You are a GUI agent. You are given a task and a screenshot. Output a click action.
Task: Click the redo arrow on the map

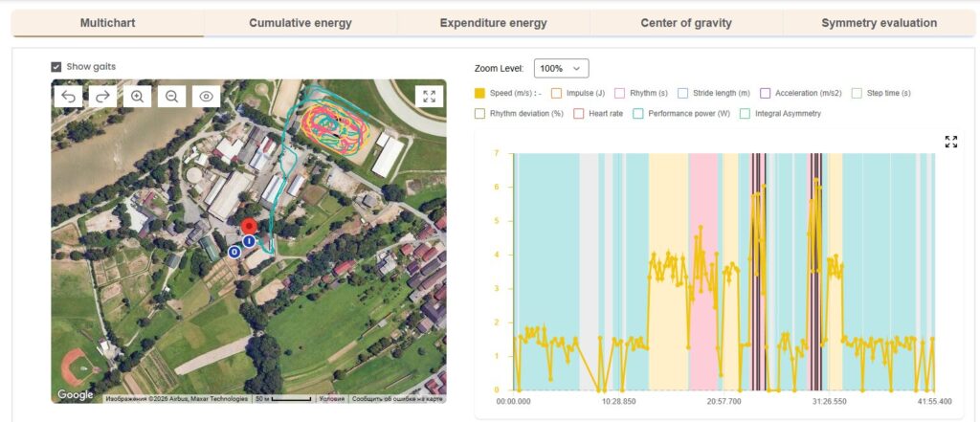pos(102,96)
